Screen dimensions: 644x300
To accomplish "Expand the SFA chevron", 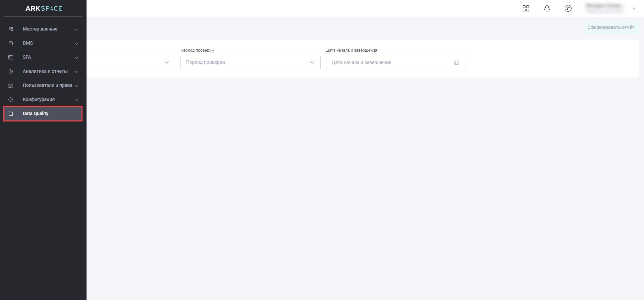I will (76, 58).
